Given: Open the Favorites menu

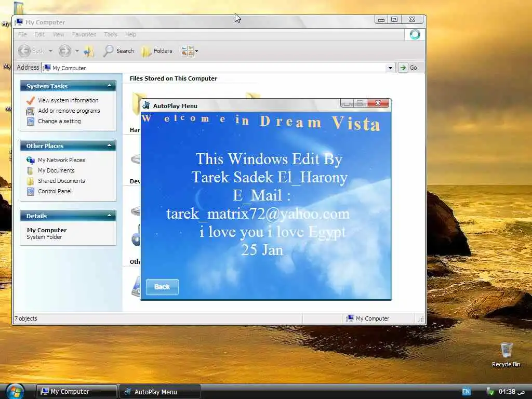Looking at the screenshot, I should click(x=84, y=34).
